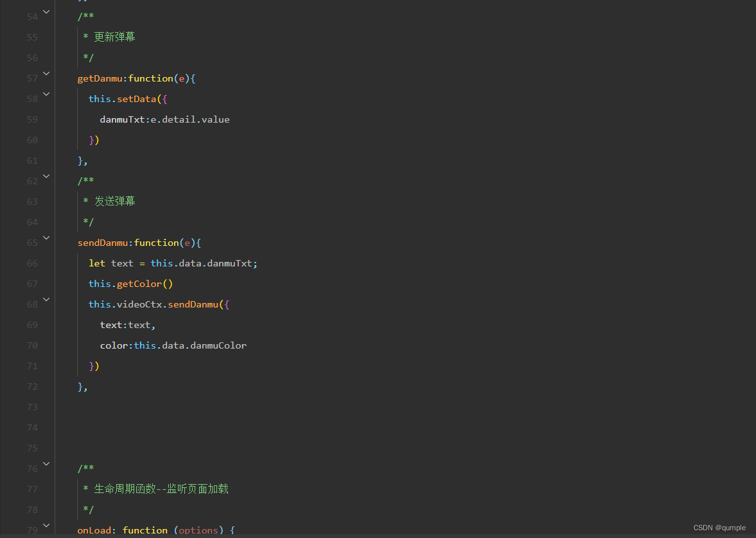The height and width of the screenshot is (538, 756).
Task: Fold the onLoad function at line 79
Action: 46,525
